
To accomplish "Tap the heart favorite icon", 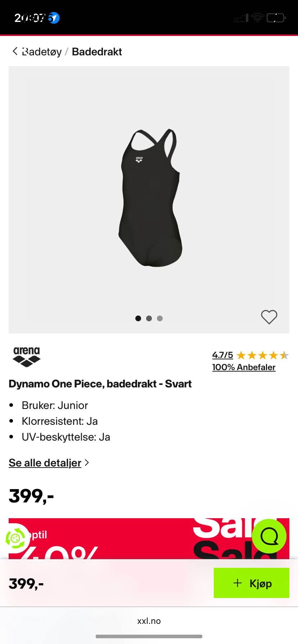I will (269, 317).
